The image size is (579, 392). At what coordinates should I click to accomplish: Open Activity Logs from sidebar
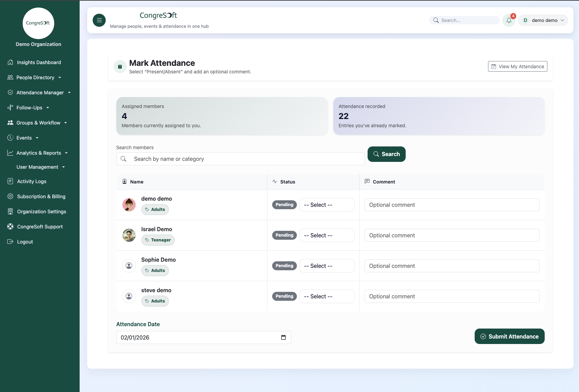(32, 181)
